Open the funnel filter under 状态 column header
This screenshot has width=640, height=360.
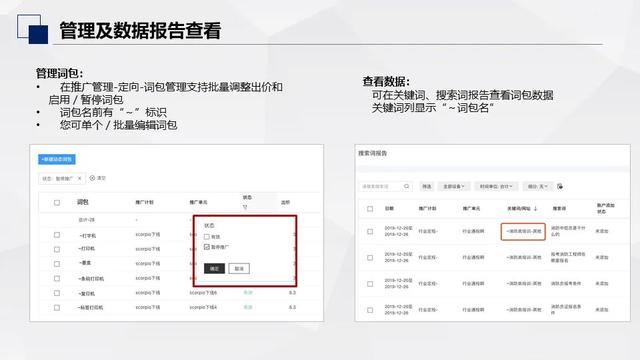click(245, 207)
